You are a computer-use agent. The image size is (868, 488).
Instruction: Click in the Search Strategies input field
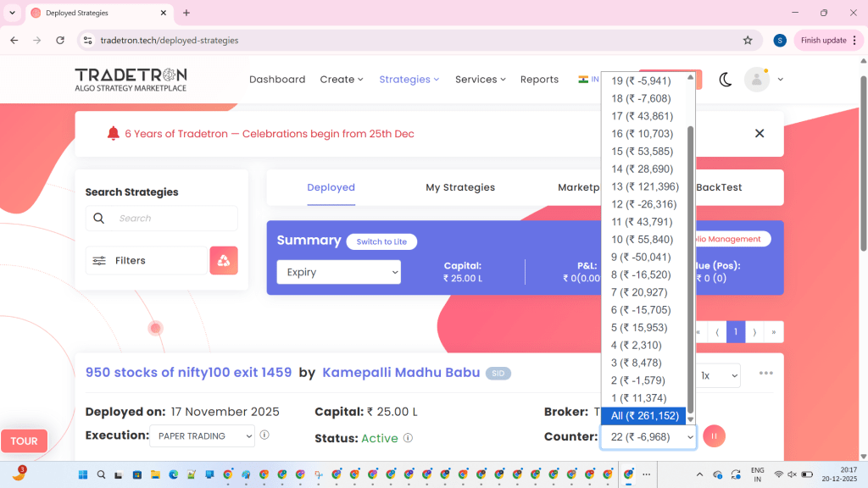point(173,219)
